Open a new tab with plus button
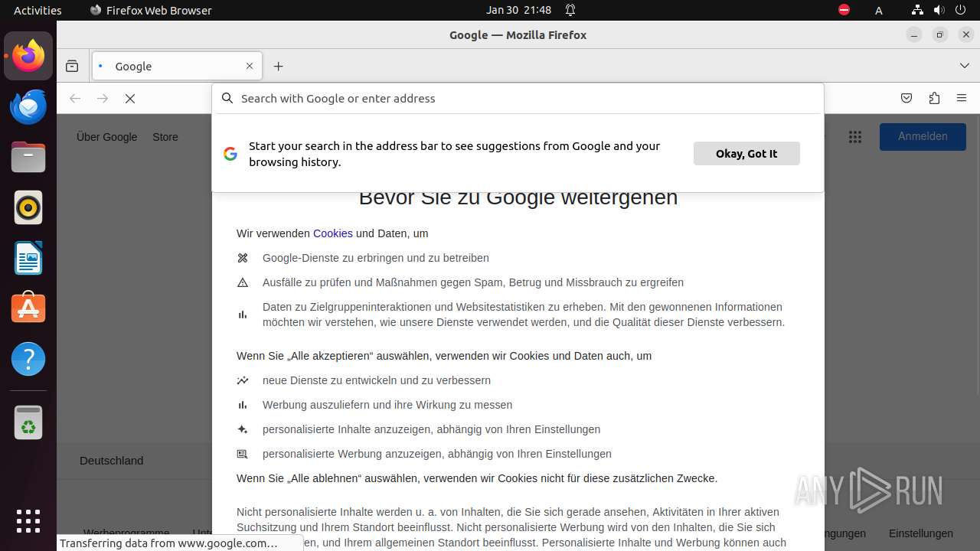Viewport: 980px width, 551px height. 278,67
